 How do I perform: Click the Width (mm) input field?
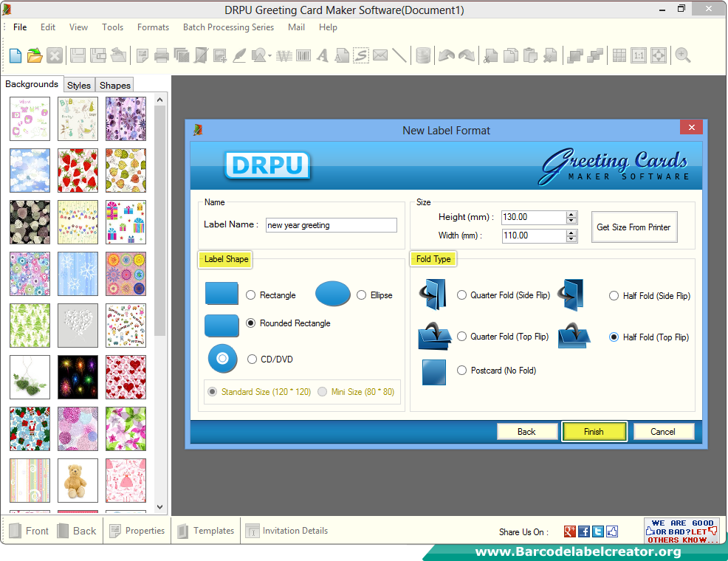(x=534, y=235)
